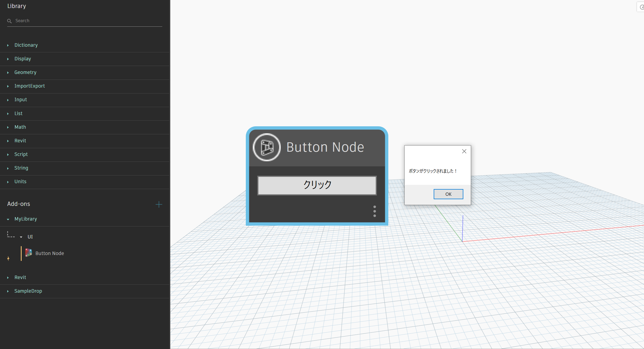Image resolution: width=644 pixels, height=349 pixels.
Task: Collapse the UI subgroup arrow
Action: pos(21,237)
